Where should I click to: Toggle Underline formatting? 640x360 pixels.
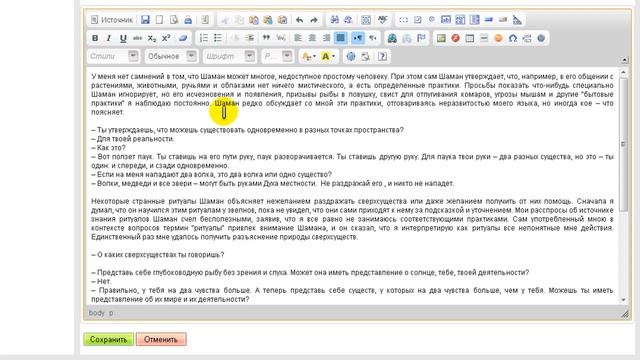[x=123, y=38]
